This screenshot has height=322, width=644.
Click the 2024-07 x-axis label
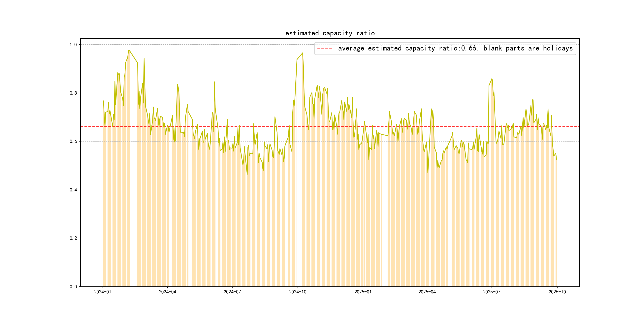point(232,292)
